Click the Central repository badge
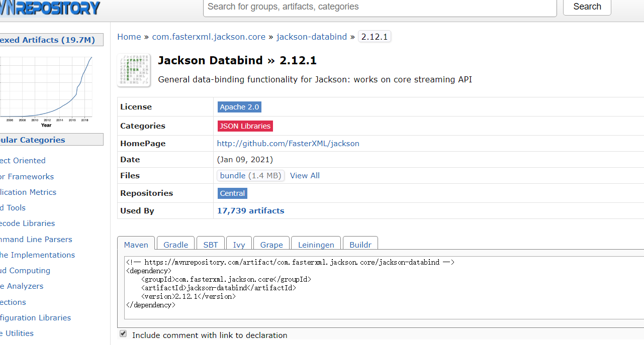 point(232,193)
